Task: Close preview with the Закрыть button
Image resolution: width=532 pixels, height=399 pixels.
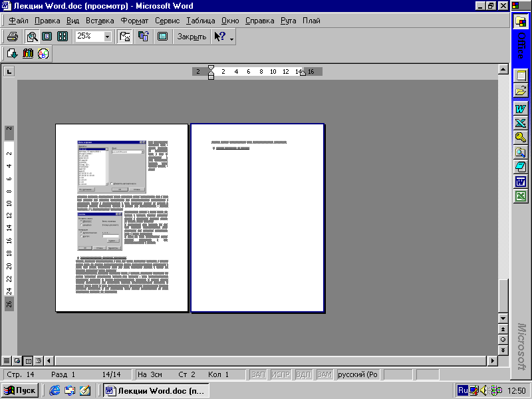Action: 192,37
